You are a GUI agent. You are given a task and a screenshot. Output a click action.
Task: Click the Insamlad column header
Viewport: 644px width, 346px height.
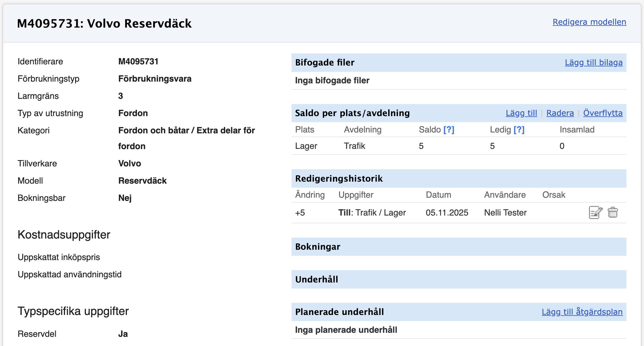point(577,130)
